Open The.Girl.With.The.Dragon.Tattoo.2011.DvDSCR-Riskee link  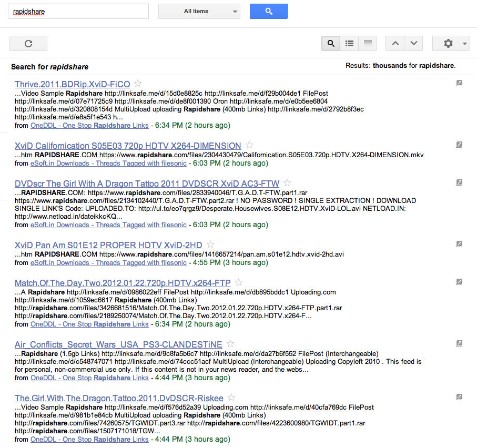[119, 398]
